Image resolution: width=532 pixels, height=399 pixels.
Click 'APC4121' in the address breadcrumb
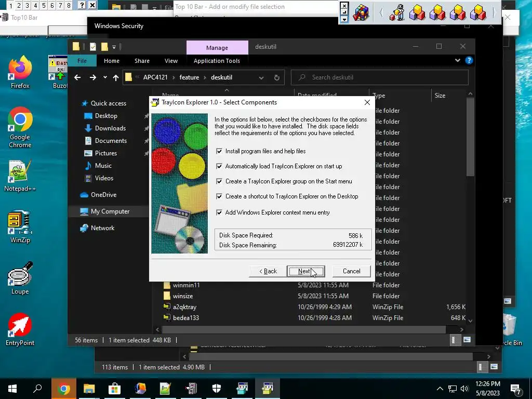pos(155,77)
